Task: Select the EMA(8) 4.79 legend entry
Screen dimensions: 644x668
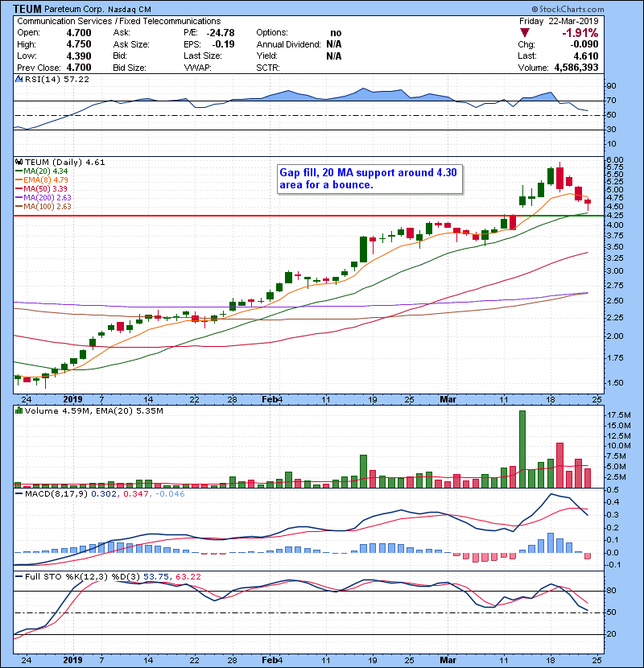Action: click(41, 179)
